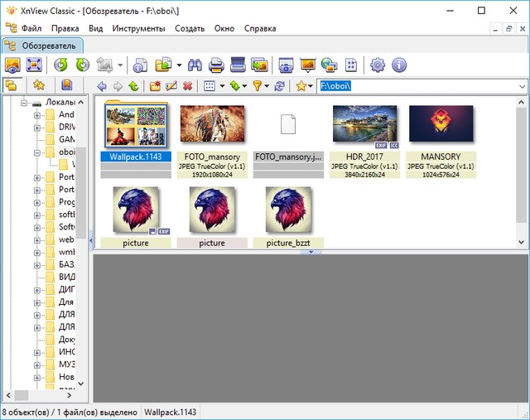This screenshot has width=530, height=420.
Task: Click the create new folder icon
Action: click(x=155, y=86)
